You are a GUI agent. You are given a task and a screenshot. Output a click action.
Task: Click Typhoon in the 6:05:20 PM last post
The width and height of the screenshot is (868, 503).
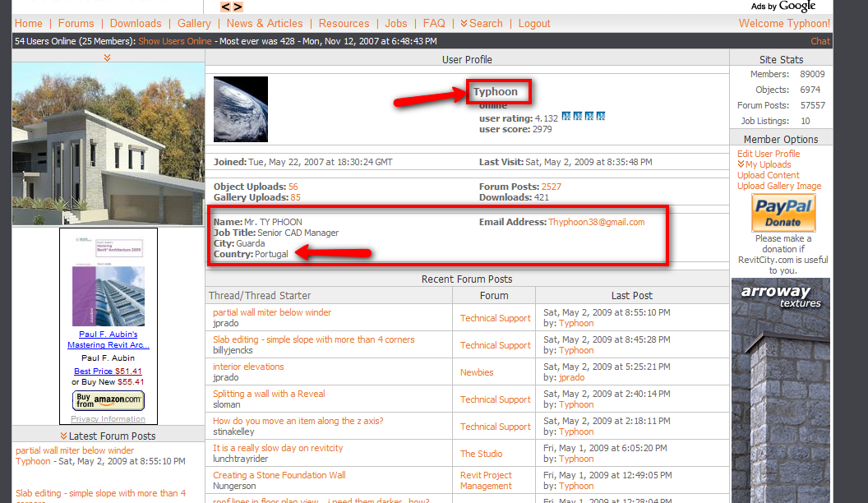pyautogui.click(x=575, y=459)
